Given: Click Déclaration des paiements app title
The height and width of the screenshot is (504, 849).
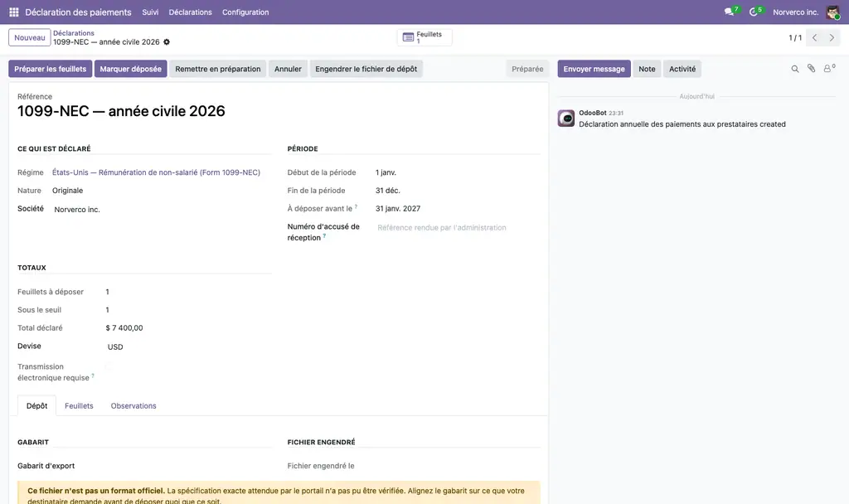Looking at the screenshot, I should pyautogui.click(x=78, y=12).
